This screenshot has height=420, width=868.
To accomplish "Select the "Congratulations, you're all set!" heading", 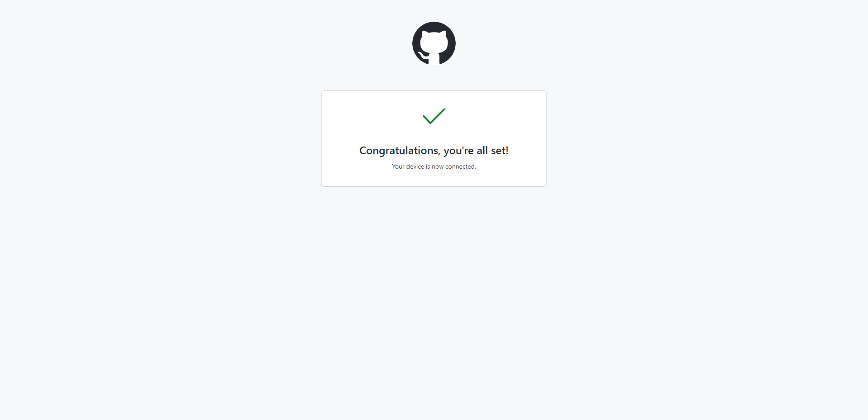I will coord(434,151).
